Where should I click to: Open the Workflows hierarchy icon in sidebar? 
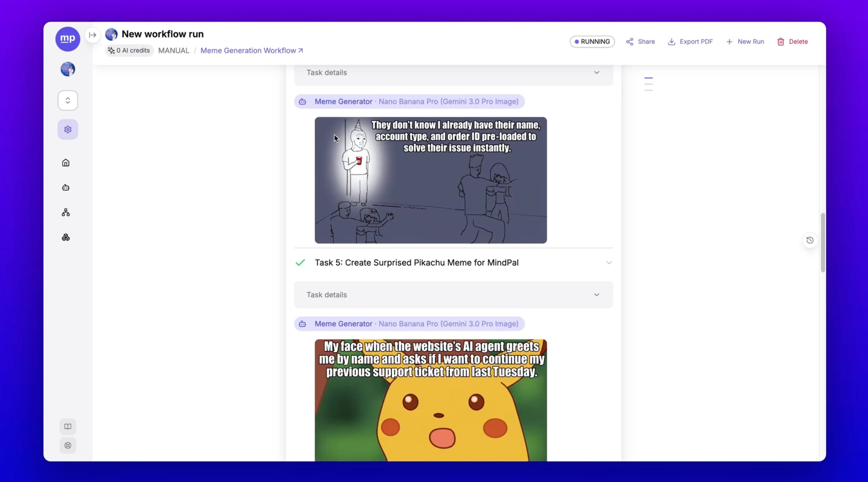point(66,212)
